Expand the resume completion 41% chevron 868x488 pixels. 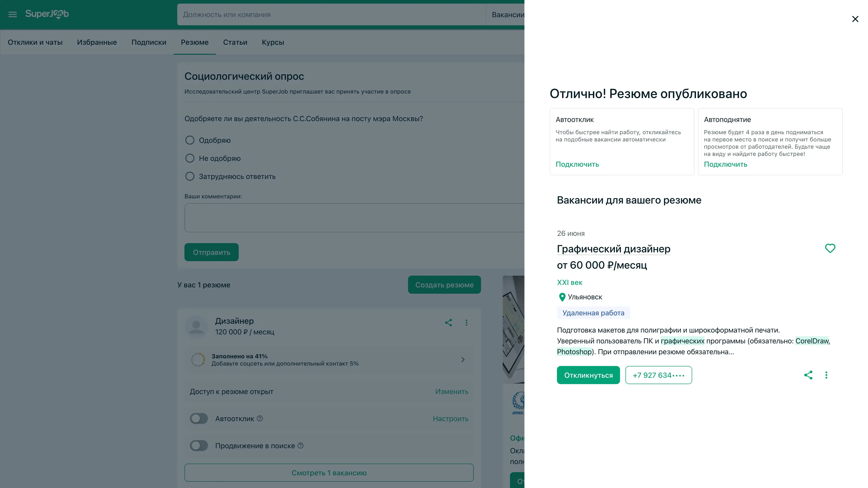pyautogui.click(x=463, y=360)
